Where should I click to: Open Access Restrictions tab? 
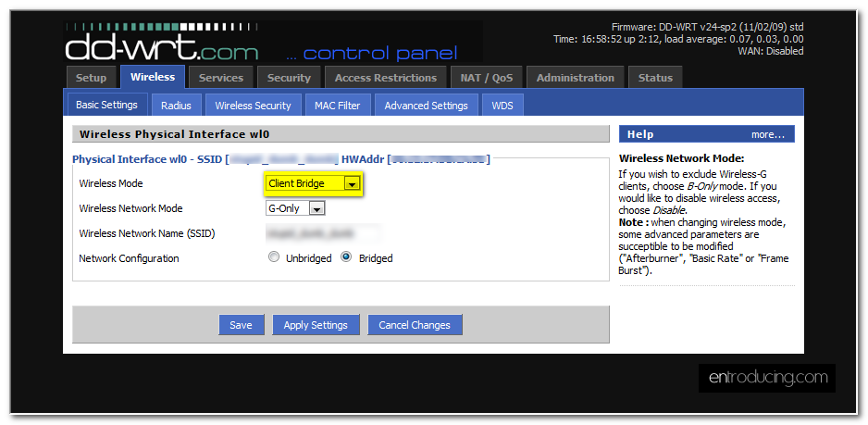pos(386,78)
